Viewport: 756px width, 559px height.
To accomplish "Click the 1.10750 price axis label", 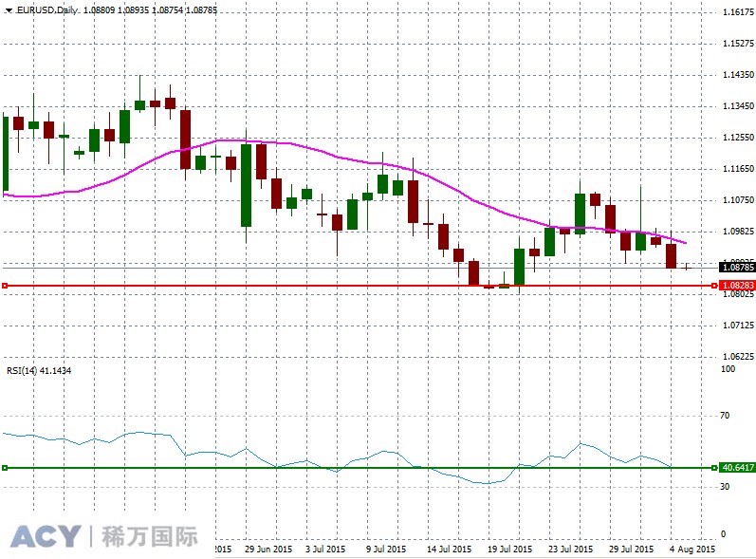I will 738,200.
